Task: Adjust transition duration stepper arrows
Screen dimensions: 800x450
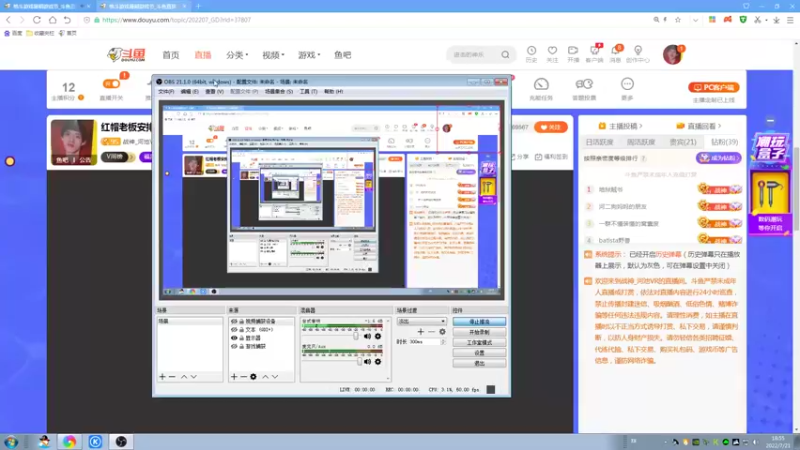Action: pos(443,341)
